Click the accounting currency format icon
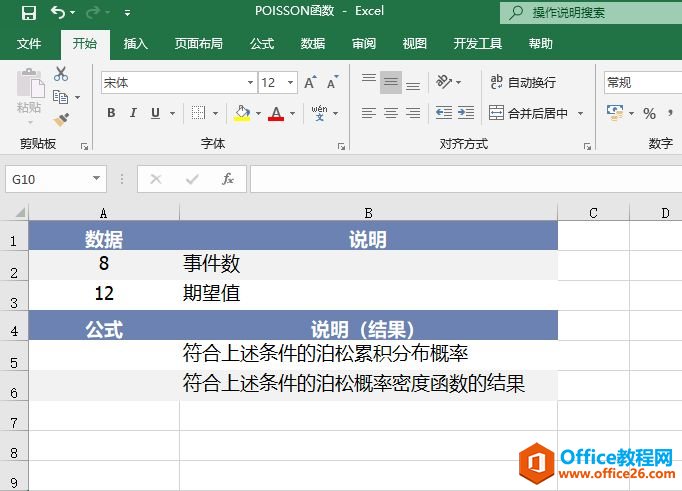 coord(615,113)
